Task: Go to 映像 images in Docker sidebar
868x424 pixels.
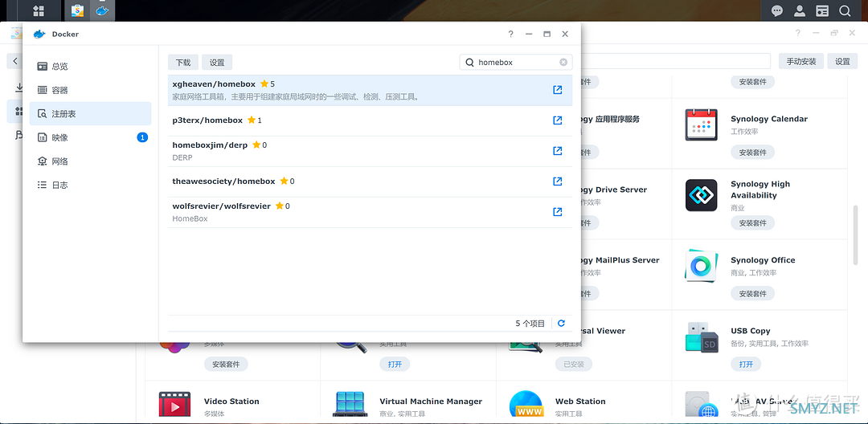Action: coord(90,137)
